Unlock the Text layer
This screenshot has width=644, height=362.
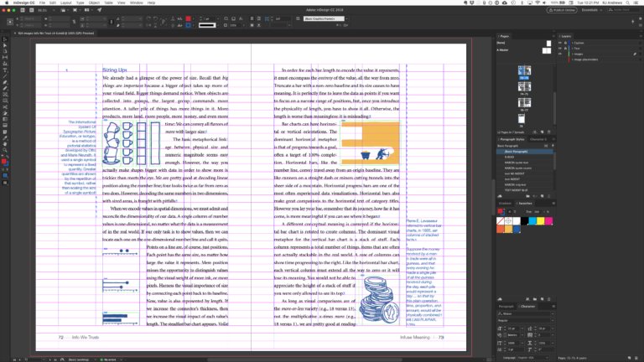[565, 49]
